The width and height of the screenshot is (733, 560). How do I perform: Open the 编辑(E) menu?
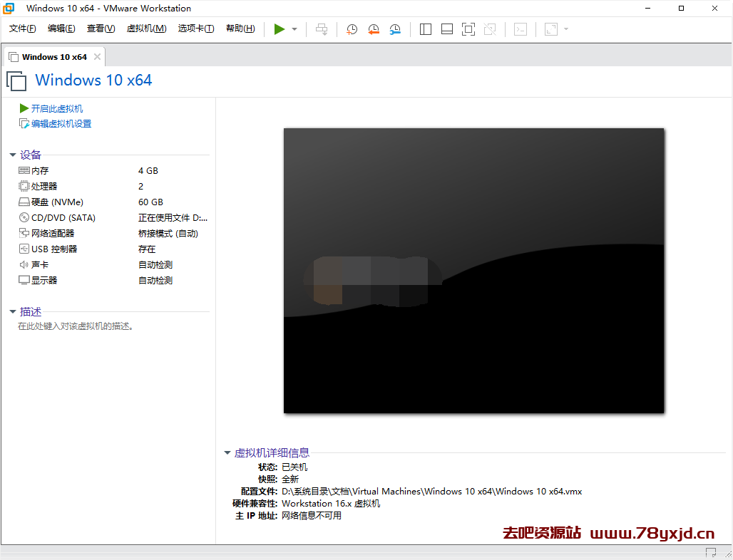pos(61,28)
